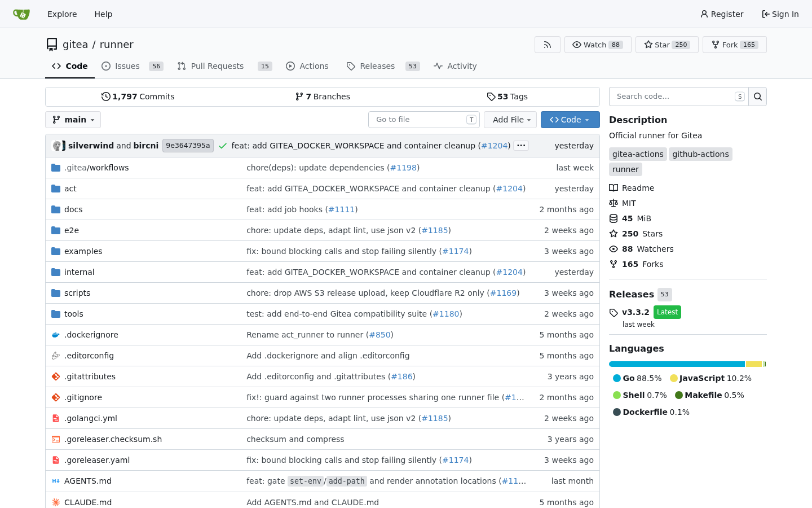Click the docs folder icon

click(x=56, y=209)
